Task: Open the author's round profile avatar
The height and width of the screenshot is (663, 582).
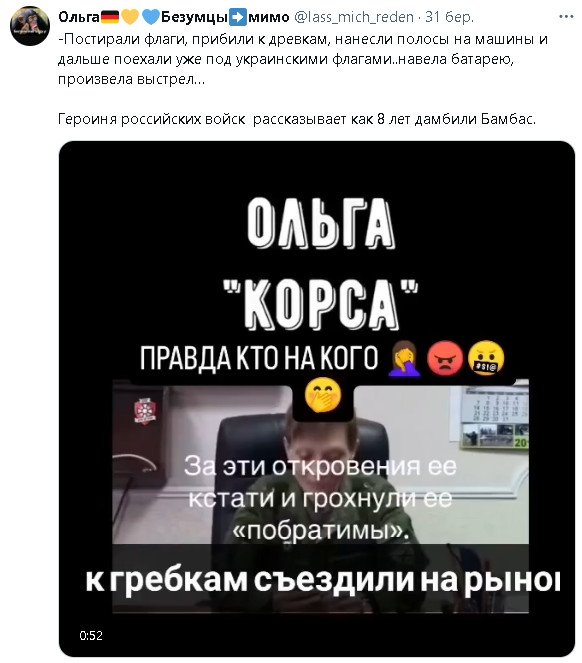Action: [30, 26]
